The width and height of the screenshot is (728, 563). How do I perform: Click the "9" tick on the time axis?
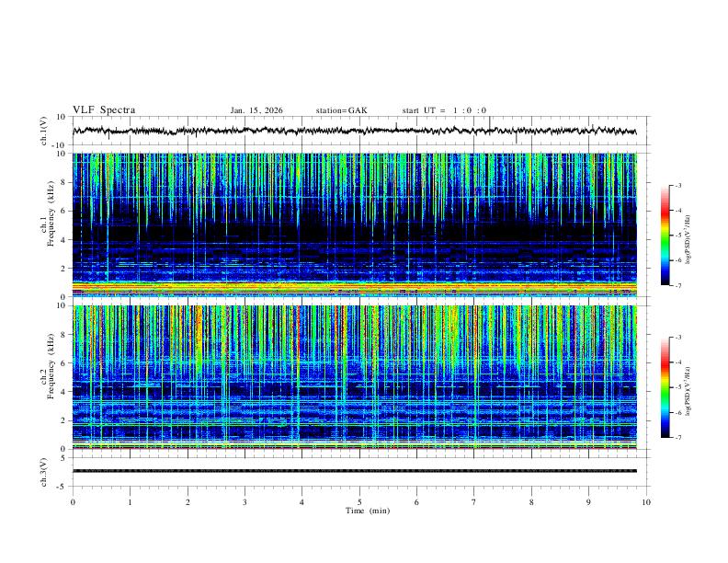pos(588,502)
